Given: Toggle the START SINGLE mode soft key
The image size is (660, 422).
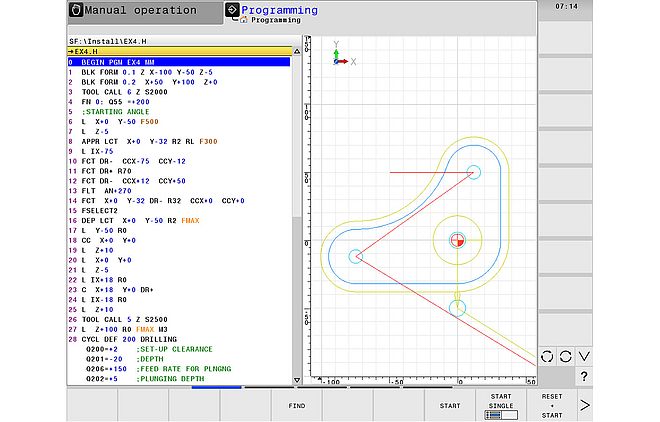Looking at the screenshot, I should click(x=499, y=404).
